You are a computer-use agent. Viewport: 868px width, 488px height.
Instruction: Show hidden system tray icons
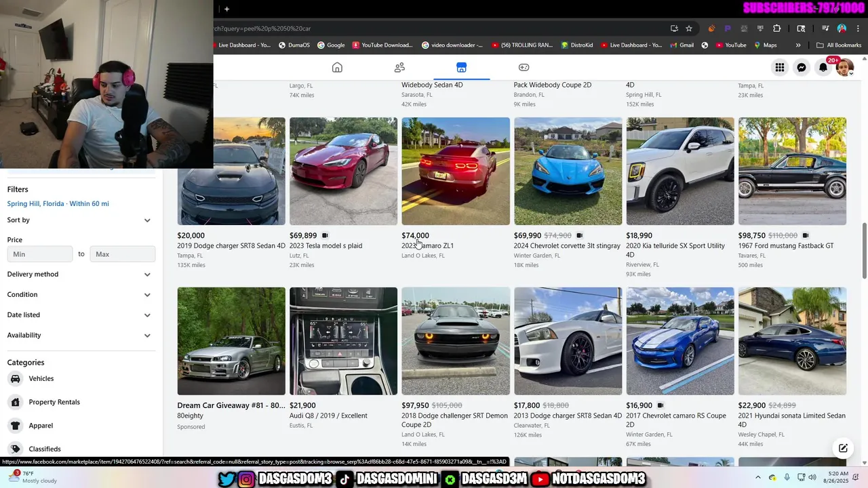click(x=758, y=478)
